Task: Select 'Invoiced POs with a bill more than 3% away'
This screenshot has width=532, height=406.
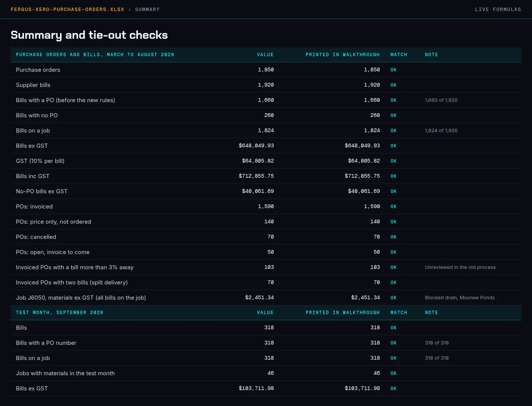Action: pyautogui.click(x=75, y=267)
